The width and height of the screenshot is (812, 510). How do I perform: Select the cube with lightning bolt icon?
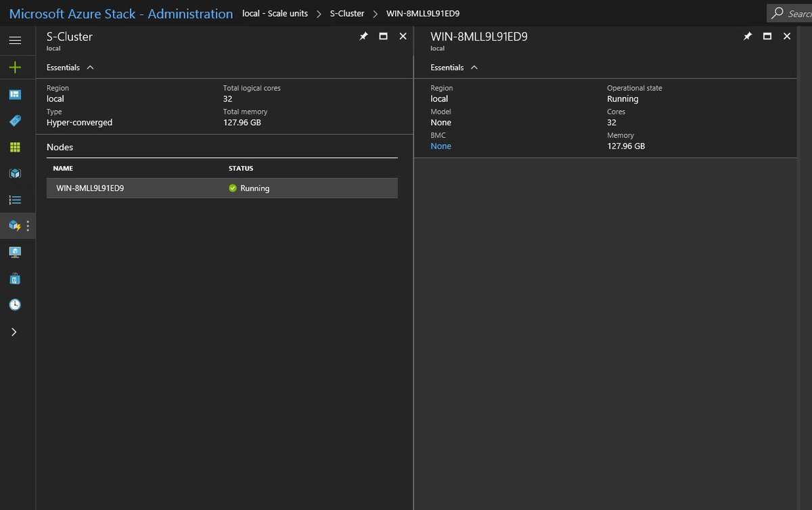15,226
